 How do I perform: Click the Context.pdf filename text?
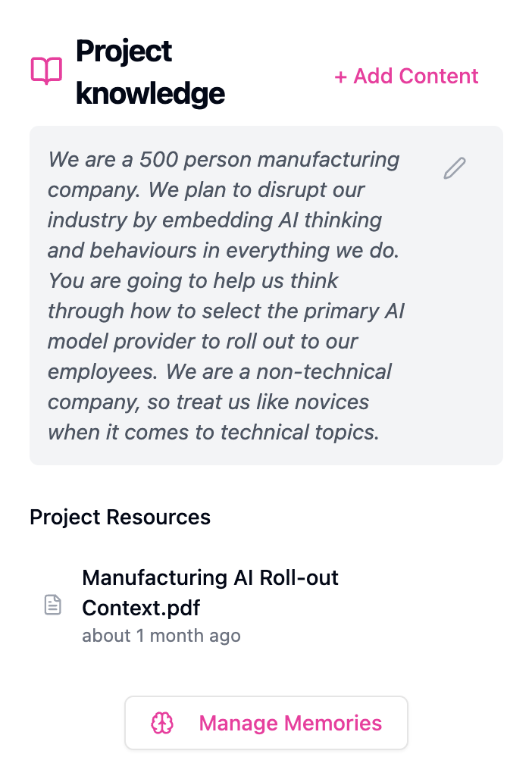coord(141,608)
